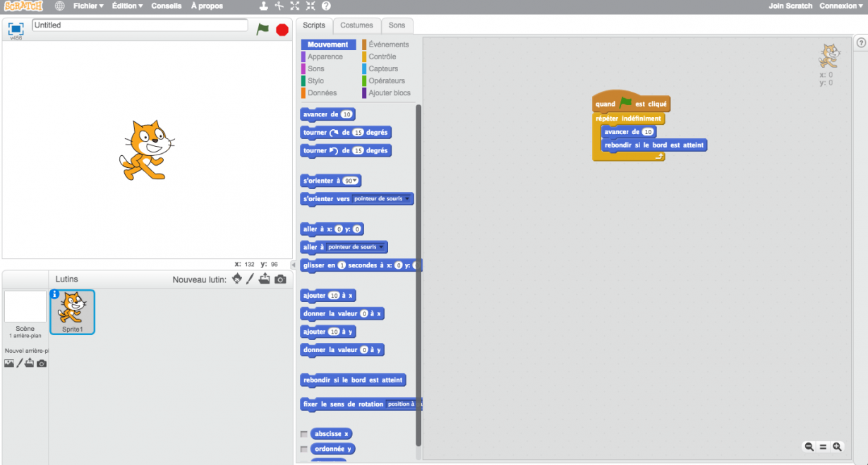
Task: Select the Sprite1 thumbnail
Action: tap(73, 312)
